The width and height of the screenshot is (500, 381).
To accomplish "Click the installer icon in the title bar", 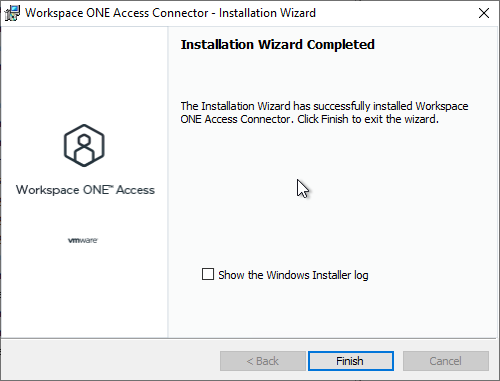I will (x=12, y=13).
